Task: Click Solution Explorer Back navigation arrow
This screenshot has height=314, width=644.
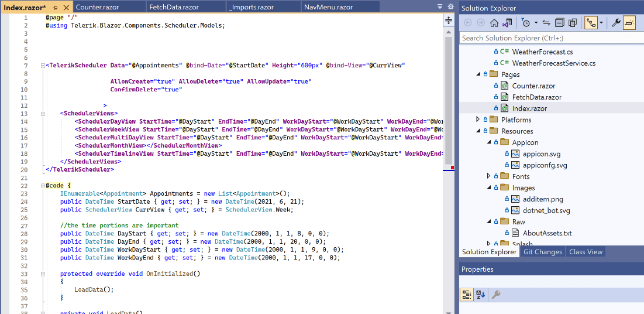Action: pyautogui.click(x=467, y=23)
